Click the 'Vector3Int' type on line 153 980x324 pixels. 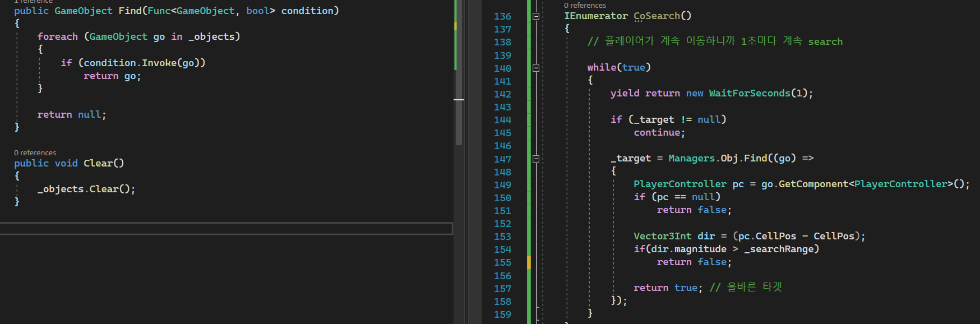(663, 236)
